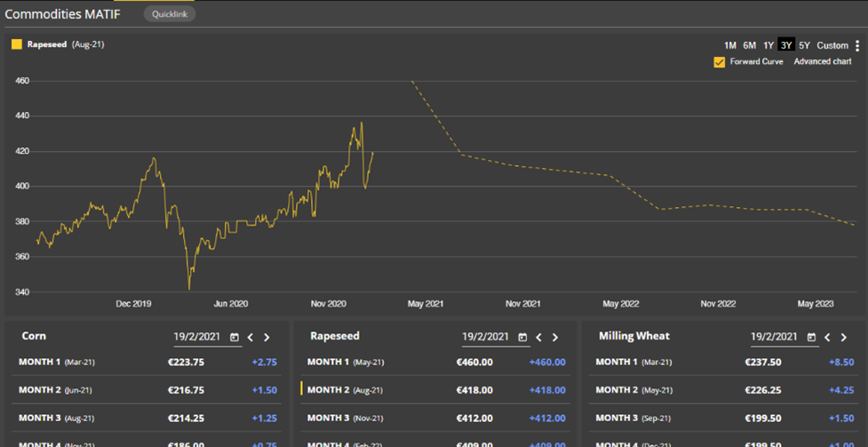Select the Custom chart range
Viewport: 868px width, 447px height.
pyautogui.click(x=832, y=45)
